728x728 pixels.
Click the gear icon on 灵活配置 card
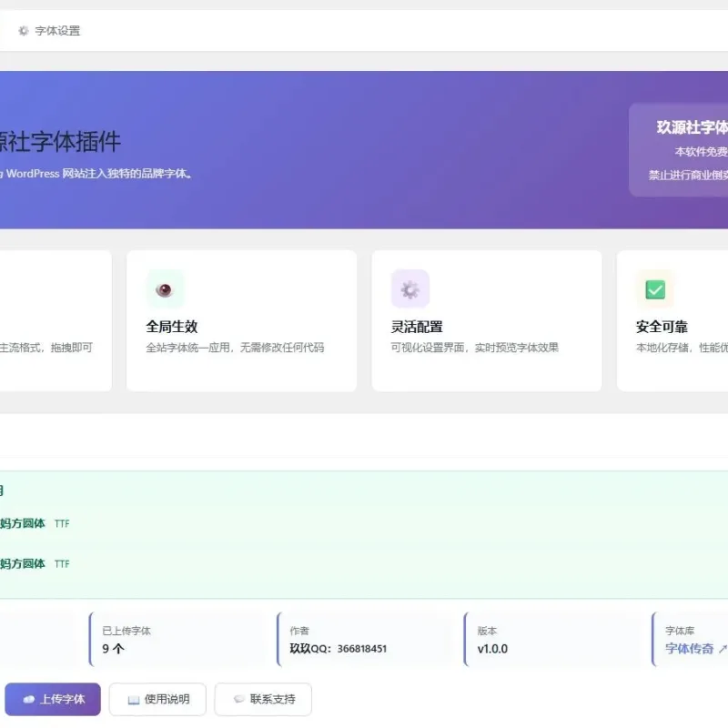410,289
